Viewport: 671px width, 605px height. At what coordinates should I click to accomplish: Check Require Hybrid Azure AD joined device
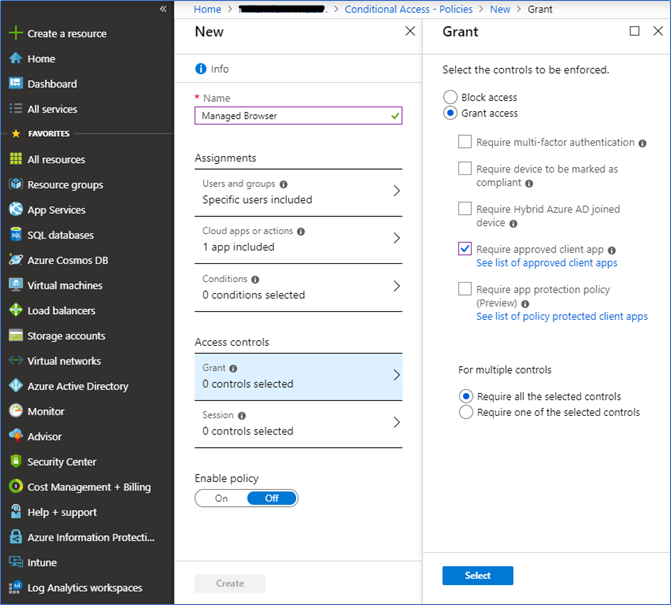(465, 208)
